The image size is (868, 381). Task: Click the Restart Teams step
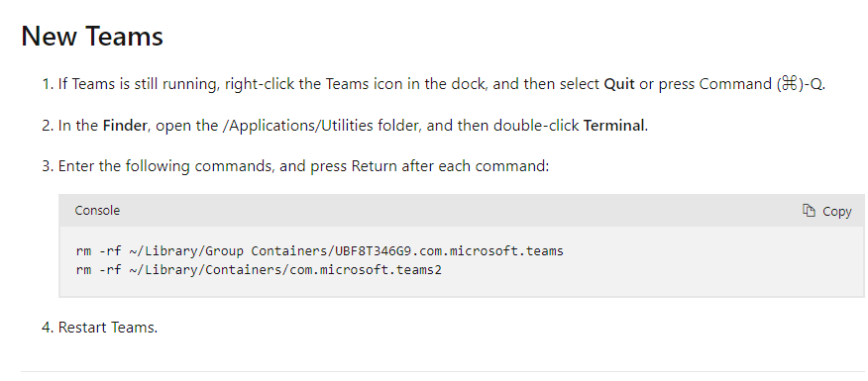[x=108, y=328]
